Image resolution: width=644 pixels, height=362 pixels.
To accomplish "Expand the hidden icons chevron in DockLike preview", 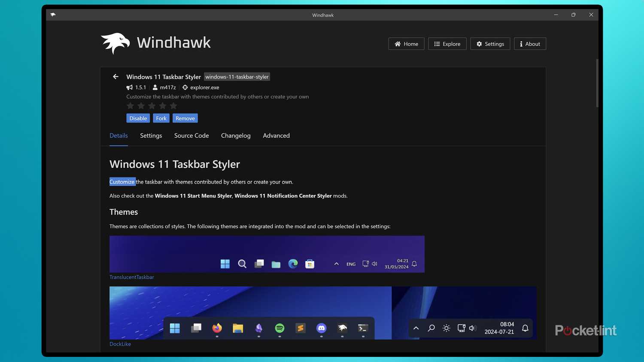I will click(416, 328).
